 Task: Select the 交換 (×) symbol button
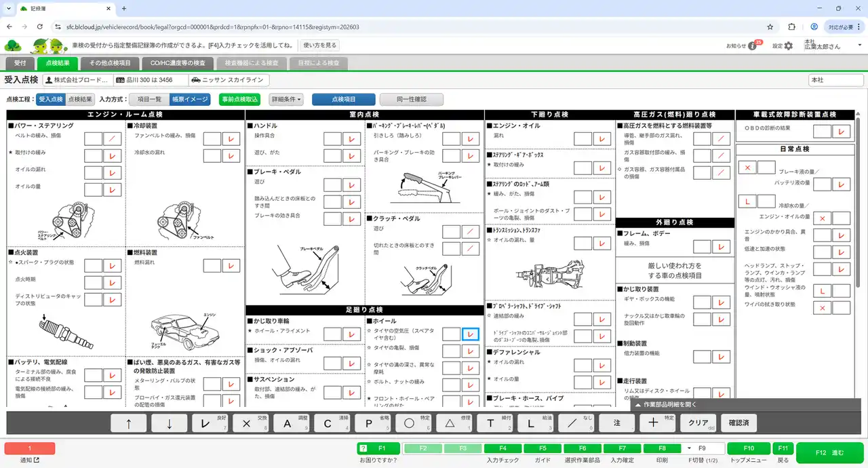250,423
